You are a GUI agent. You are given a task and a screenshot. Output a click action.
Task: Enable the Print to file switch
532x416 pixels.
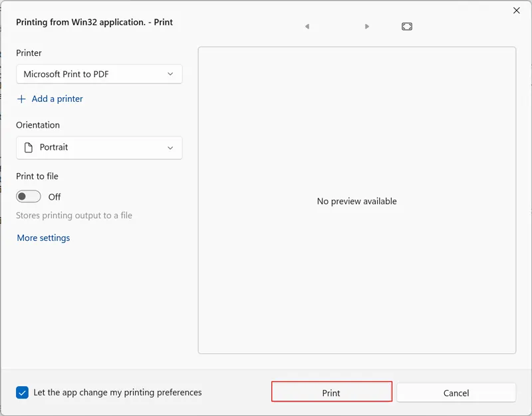[x=29, y=197]
